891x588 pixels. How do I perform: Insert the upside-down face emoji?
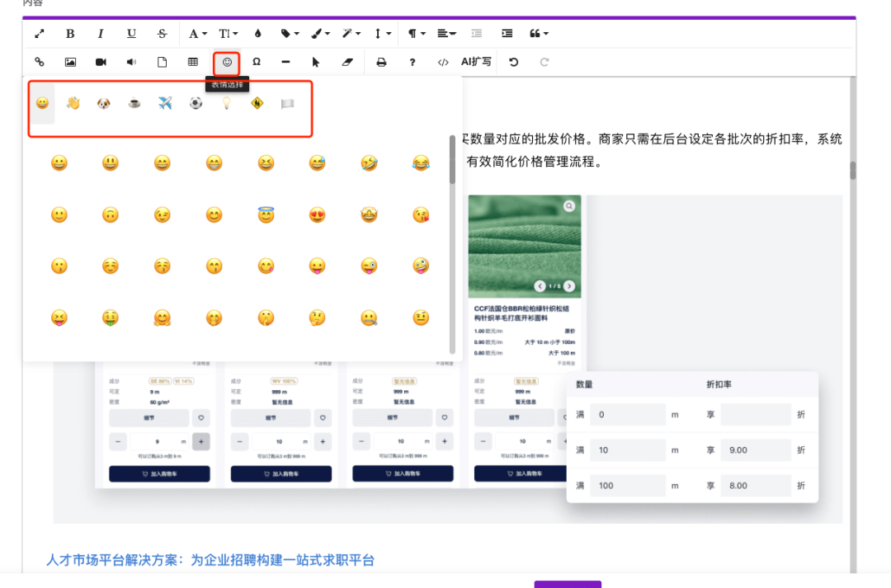tap(111, 214)
